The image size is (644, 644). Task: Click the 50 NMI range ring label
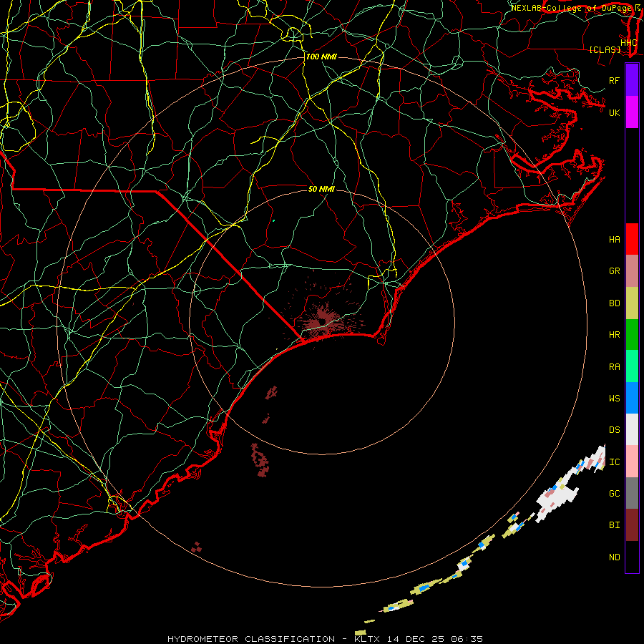tap(321, 189)
